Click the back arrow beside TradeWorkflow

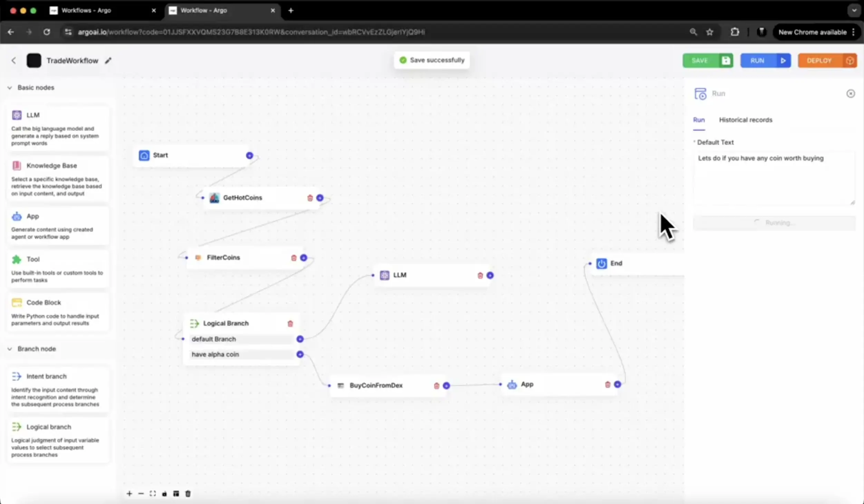[14, 61]
